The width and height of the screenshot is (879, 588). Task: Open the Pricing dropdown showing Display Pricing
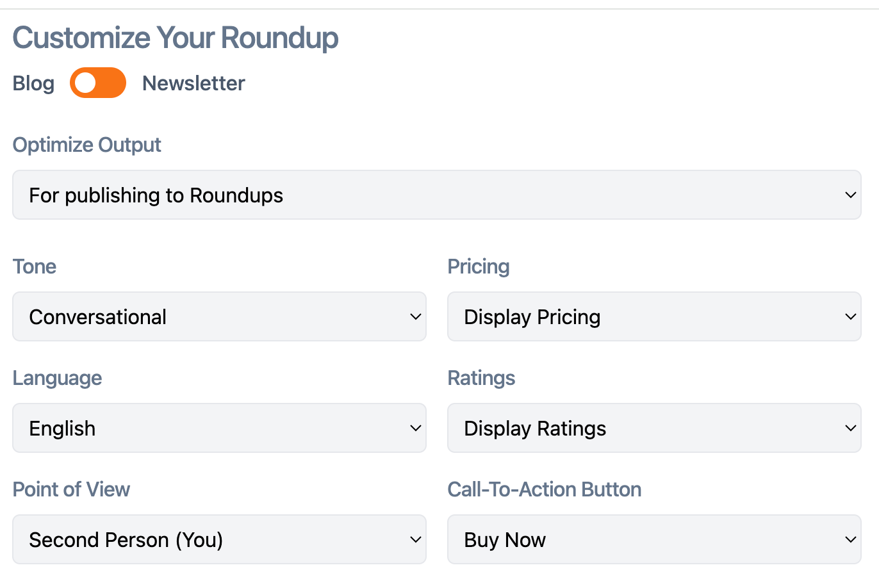pyautogui.click(x=654, y=316)
